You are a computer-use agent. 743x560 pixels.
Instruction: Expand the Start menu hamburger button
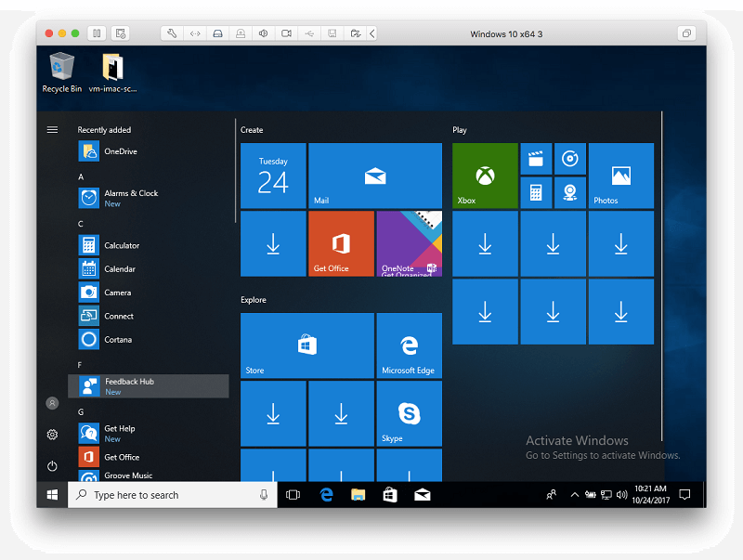click(x=52, y=129)
